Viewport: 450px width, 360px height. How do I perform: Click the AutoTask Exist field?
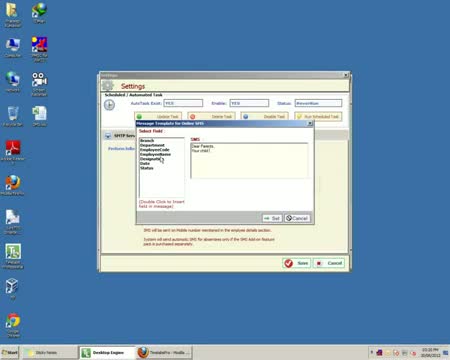point(183,103)
